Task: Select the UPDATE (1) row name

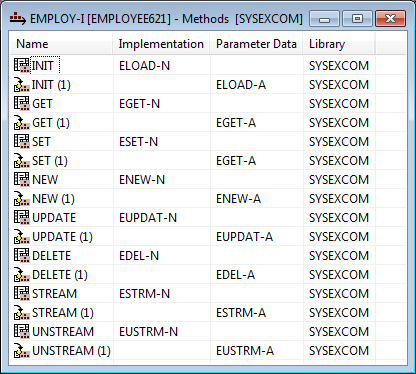Action: click(x=62, y=237)
